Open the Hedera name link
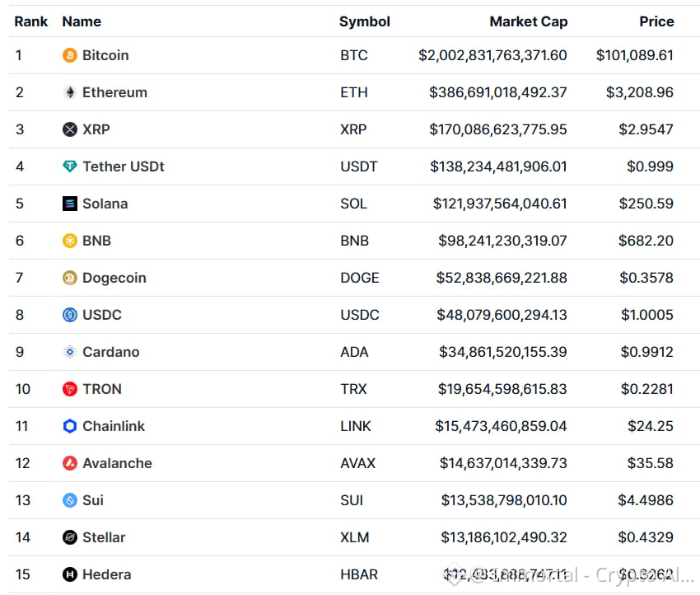This screenshot has width=700, height=595. coord(107,574)
